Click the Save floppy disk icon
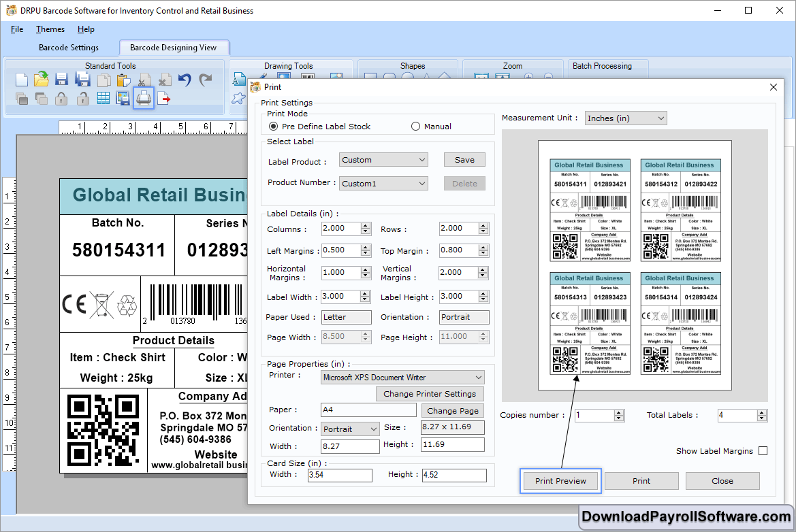796x532 pixels. [x=62, y=79]
